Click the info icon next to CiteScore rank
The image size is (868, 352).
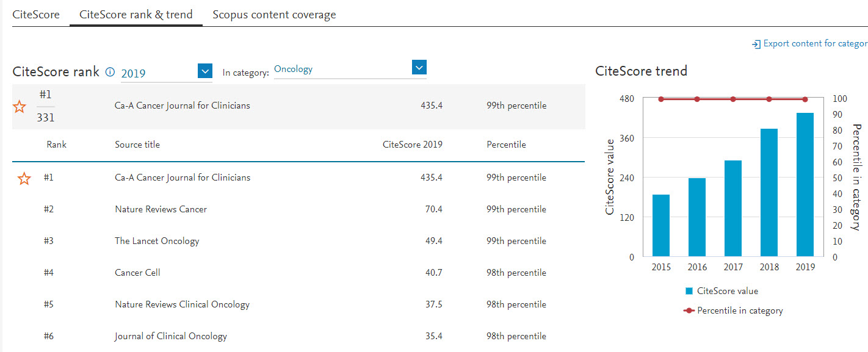point(110,72)
